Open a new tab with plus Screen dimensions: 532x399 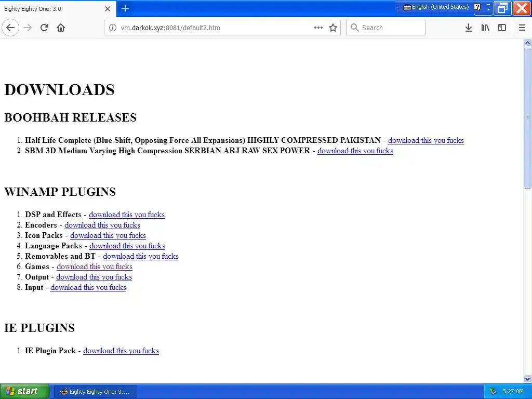click(125, 8)
